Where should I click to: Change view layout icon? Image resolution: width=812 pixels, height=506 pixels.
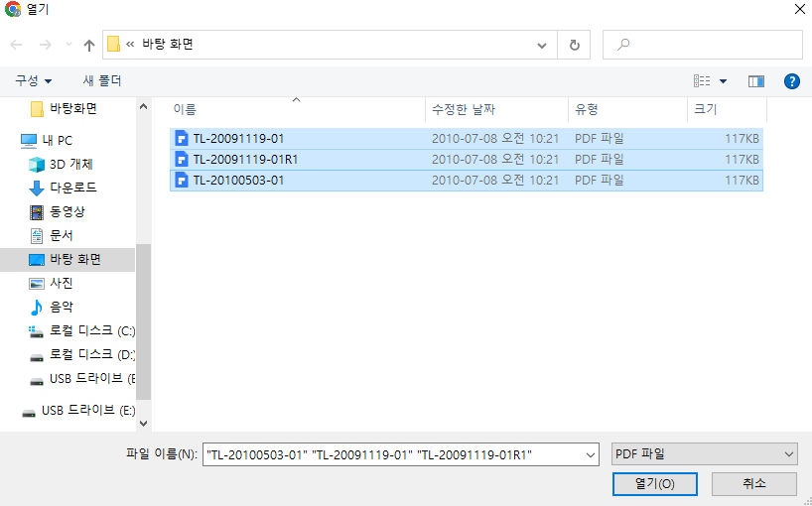pos(702,80)
